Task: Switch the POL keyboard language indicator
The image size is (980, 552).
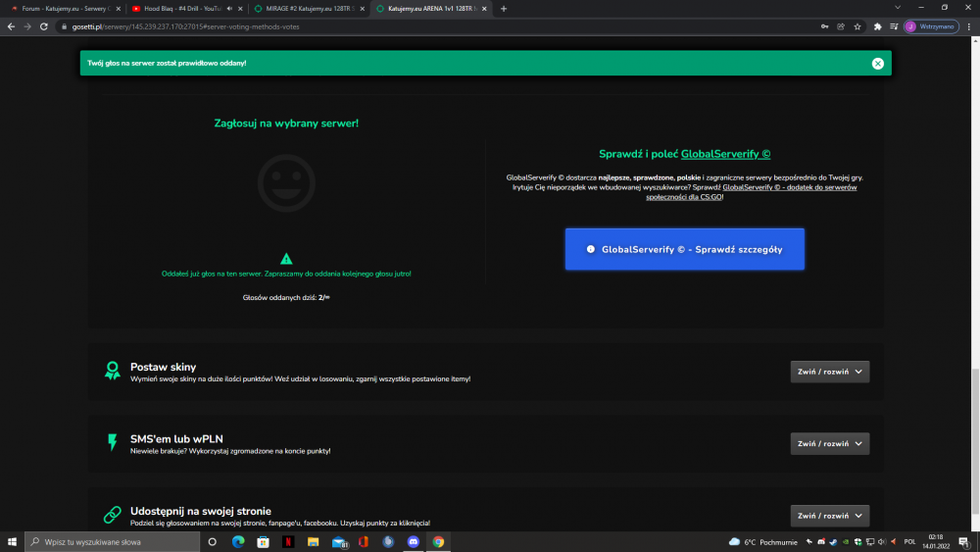Action: coord(909,542)
